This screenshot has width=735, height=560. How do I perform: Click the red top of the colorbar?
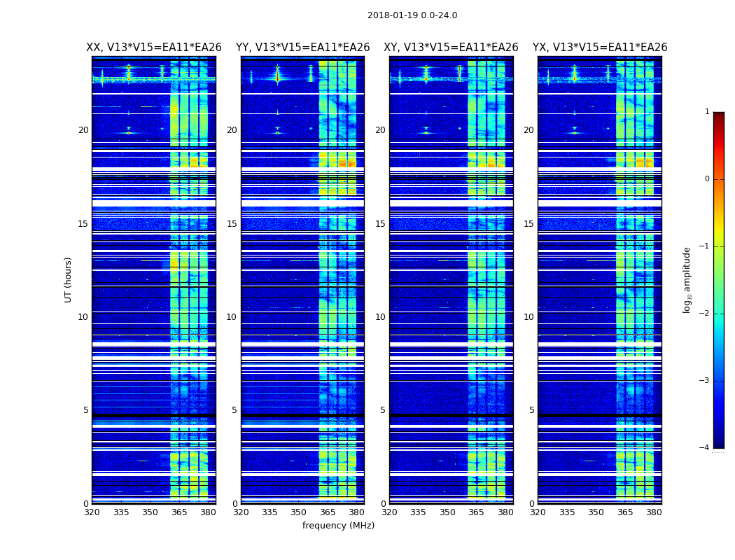pyautogui.click(x=718, y=119)
